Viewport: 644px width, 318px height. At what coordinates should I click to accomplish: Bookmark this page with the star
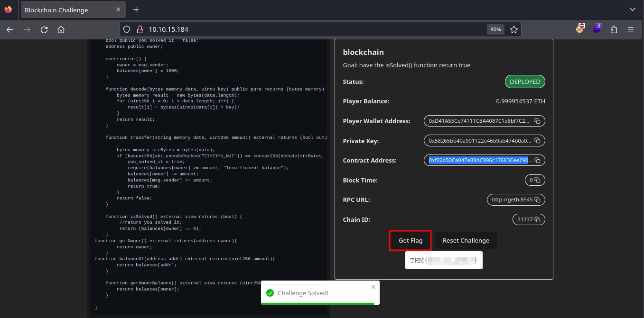513,29
